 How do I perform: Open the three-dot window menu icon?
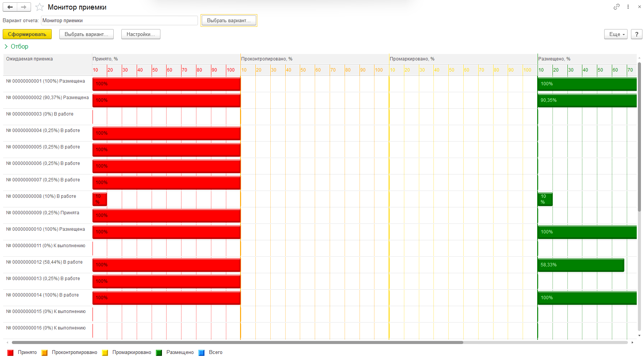[x=628, y=7]
